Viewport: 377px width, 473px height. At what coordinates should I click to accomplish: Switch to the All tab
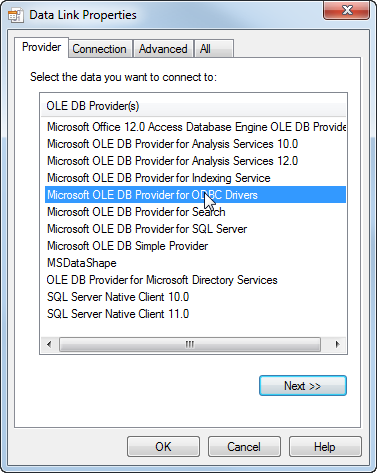tap(214, 49)
